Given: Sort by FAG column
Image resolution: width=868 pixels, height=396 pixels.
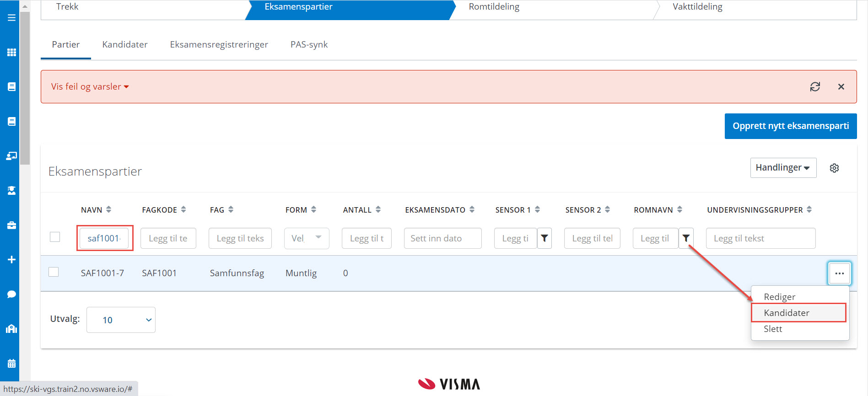Looking at the screenshot, I should 231,209.
